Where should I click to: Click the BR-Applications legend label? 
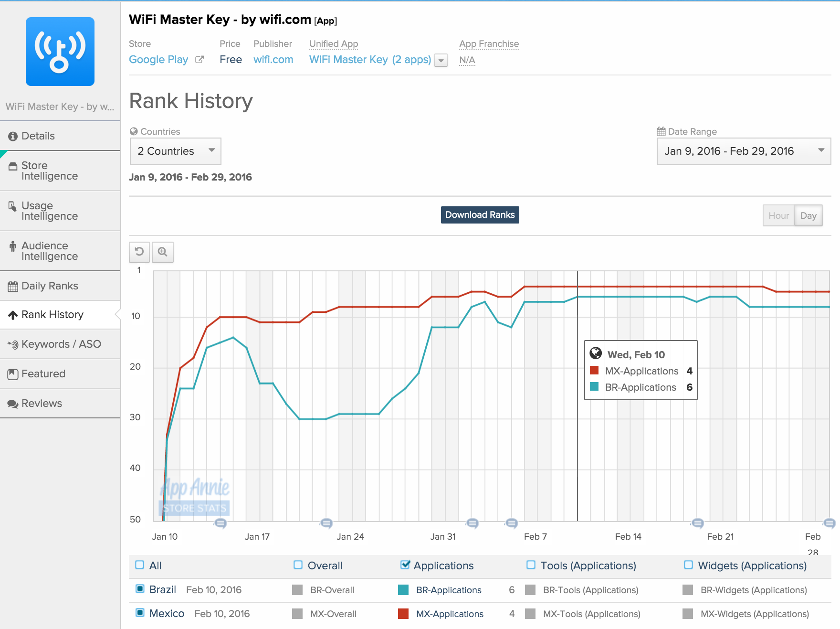point(449,590)
